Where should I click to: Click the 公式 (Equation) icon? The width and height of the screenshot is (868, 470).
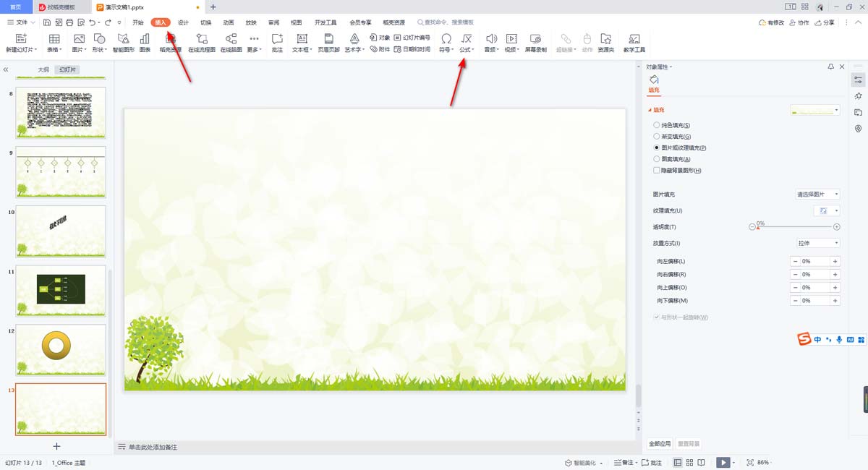(467, 38)
